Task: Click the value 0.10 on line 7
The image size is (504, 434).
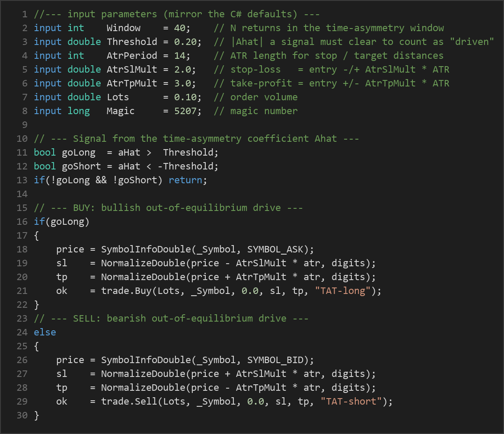Action: coord(185,97)
